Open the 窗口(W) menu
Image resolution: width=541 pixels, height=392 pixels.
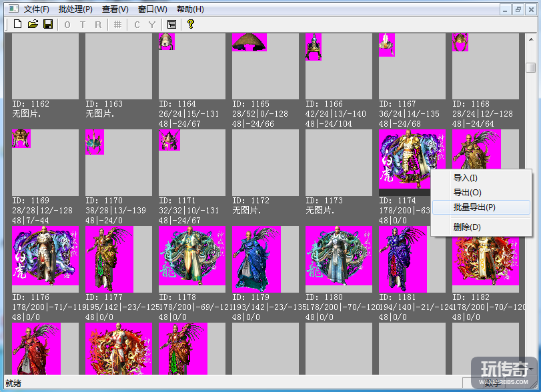(153, 9)
